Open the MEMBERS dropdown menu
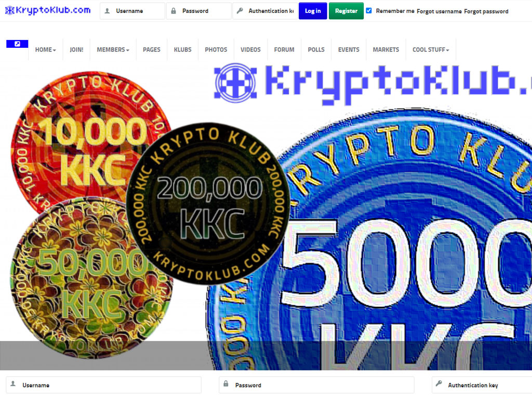 coord(113,49)
